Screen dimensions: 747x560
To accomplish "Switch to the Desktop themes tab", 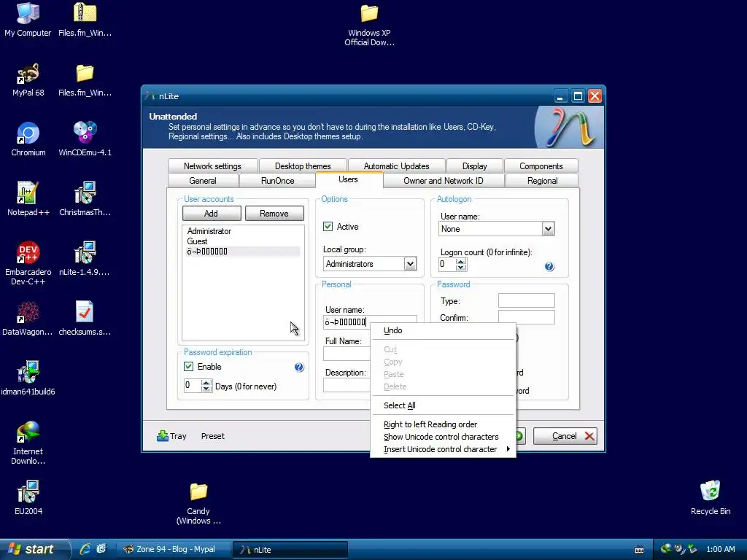I will 303,166.
